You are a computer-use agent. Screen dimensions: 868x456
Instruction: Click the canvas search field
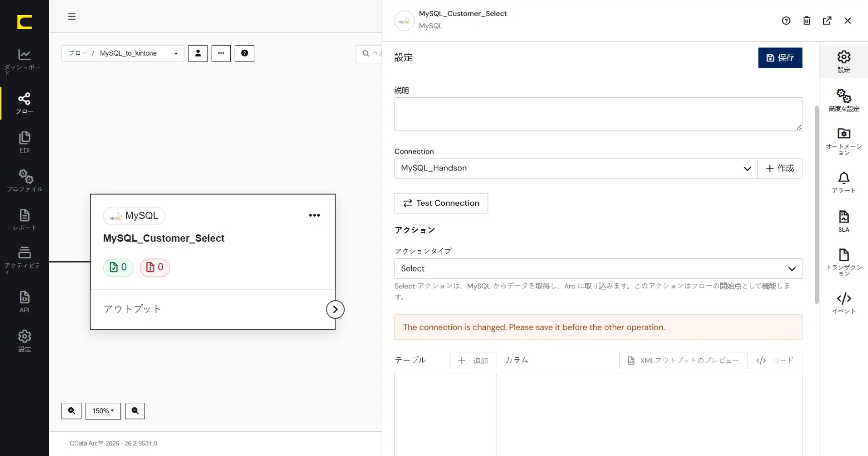point(370,54)
